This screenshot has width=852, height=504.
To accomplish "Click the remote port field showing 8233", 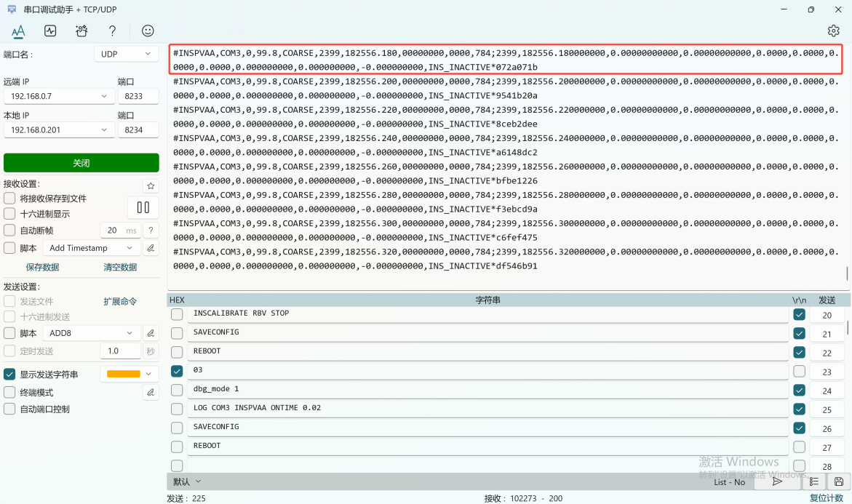I will tap(138, 96).
